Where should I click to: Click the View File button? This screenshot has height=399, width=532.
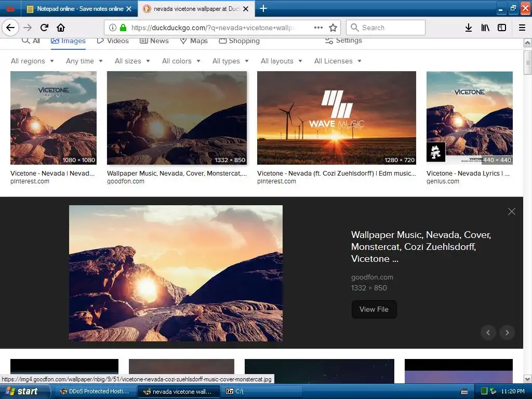tap(374, 309)
